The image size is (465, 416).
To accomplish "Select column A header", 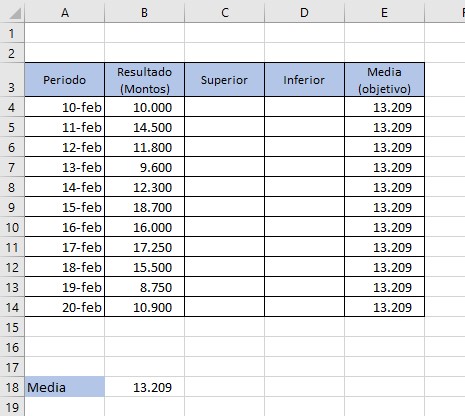I will [65, 13].
